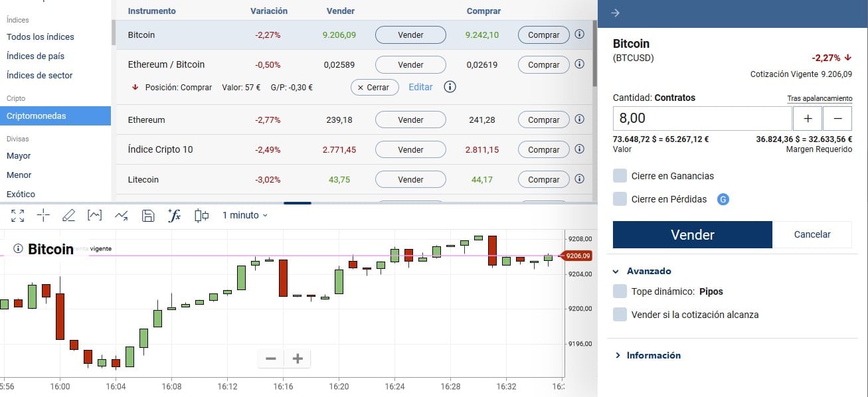Image resolution: width=868 pixels, height=397 pixels.
Task: Open info icon for Ethereum / Bitcoin row
Action: point(579,64)
